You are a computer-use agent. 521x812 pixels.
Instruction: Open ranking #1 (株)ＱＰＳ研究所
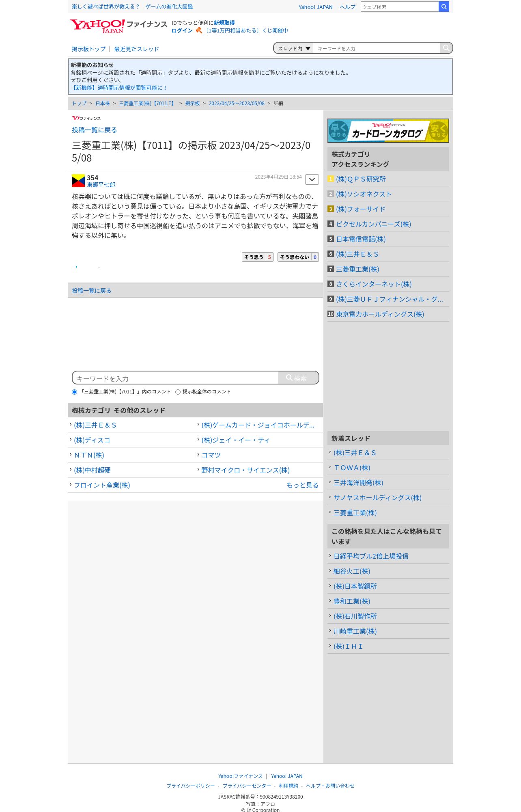pos(361,179)
